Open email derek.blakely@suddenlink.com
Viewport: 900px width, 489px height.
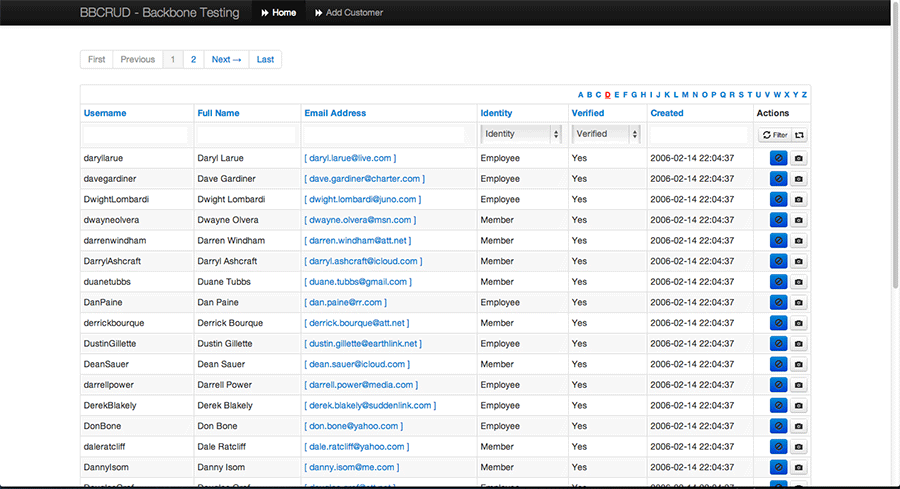[370, 406]
